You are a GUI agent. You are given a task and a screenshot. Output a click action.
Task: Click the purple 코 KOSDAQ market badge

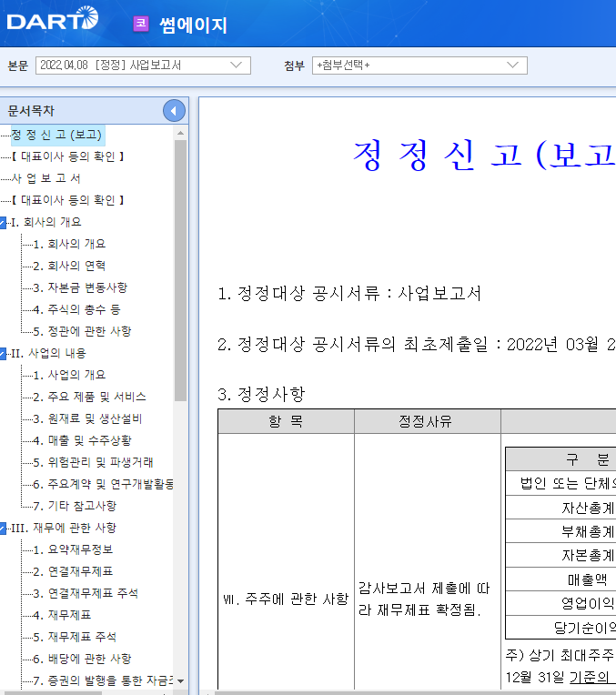click(x=141, y=24)
